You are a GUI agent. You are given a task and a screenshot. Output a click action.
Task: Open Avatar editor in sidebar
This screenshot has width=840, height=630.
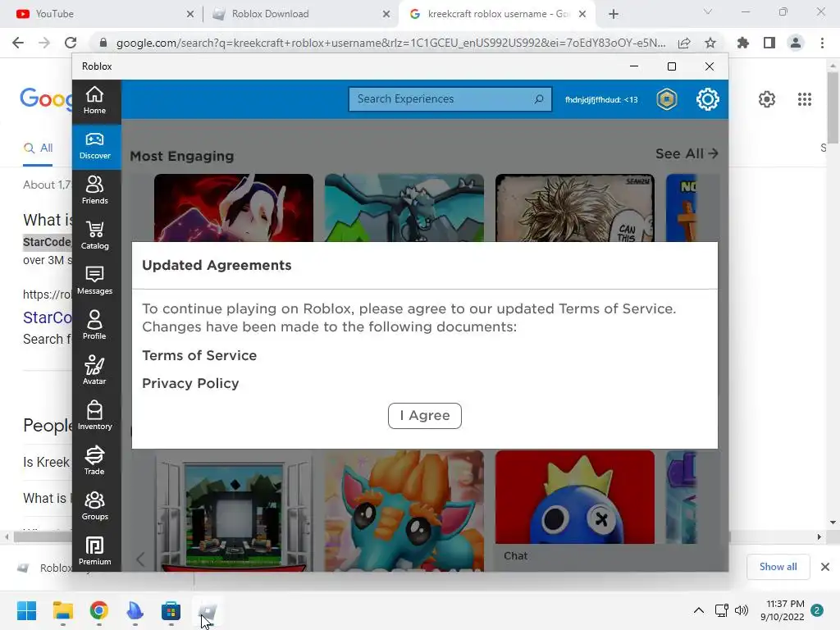[x=95, y=371]
